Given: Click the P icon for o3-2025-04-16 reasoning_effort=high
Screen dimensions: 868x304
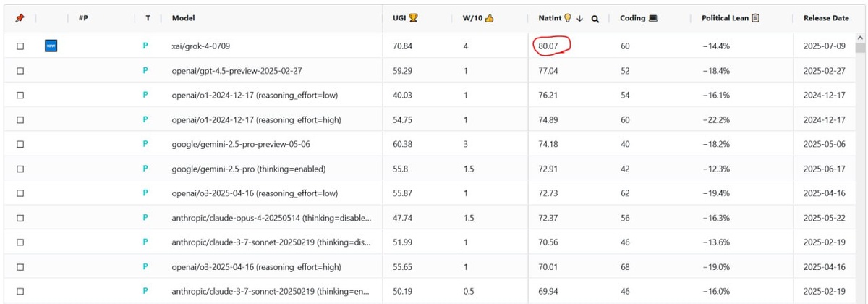Looking at the screenshot, I should pyautogui.click(x=145, y=266).
